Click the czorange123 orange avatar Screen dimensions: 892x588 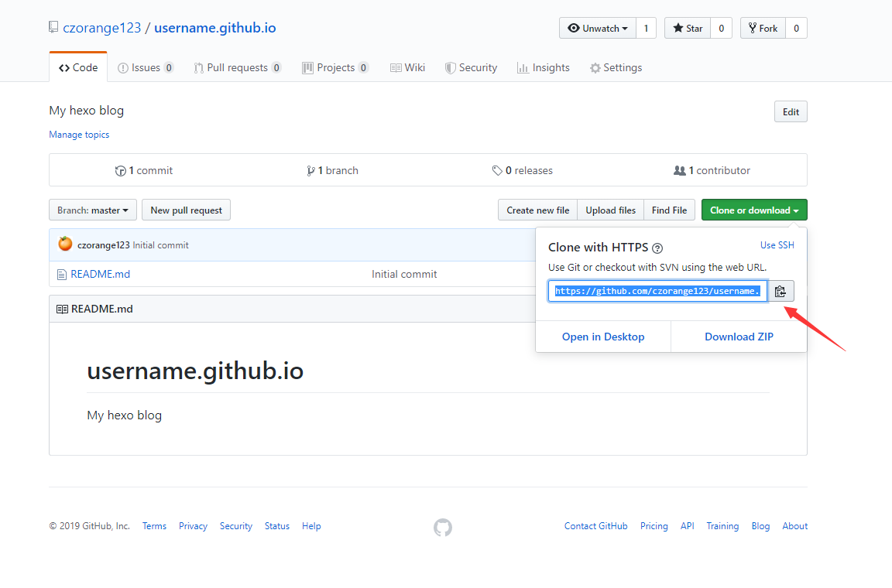coord(65,244)
